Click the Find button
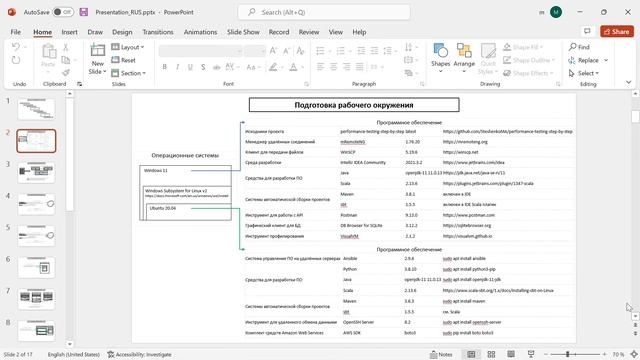 point(579,47)
